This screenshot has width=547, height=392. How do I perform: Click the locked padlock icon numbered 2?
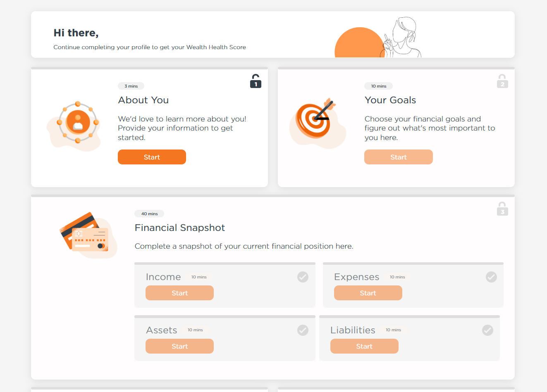(x=502, y=81)
